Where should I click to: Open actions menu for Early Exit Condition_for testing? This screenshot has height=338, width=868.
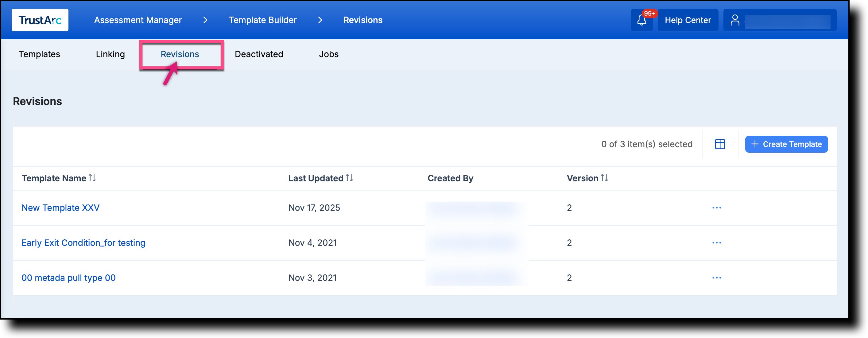716,243
